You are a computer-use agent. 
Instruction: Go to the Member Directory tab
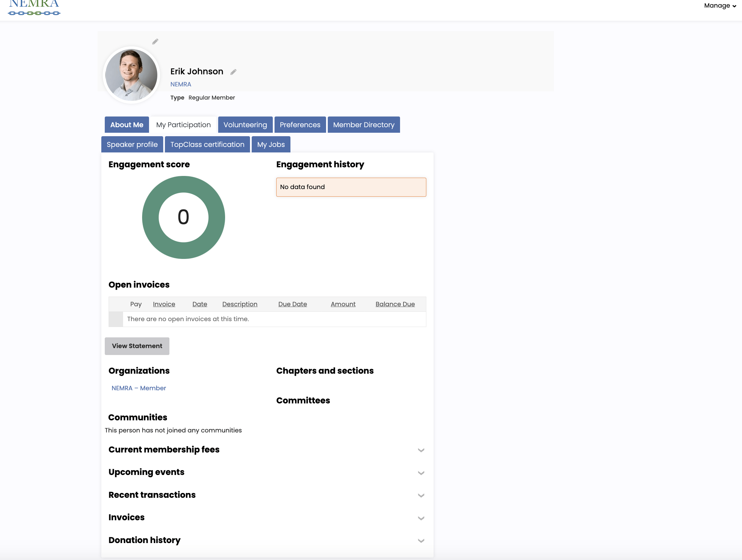coord(363,125)
